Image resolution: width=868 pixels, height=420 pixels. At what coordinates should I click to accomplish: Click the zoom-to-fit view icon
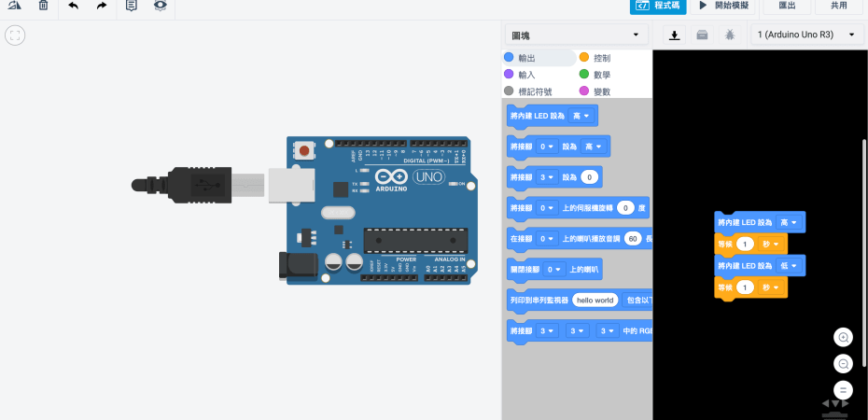15,35
